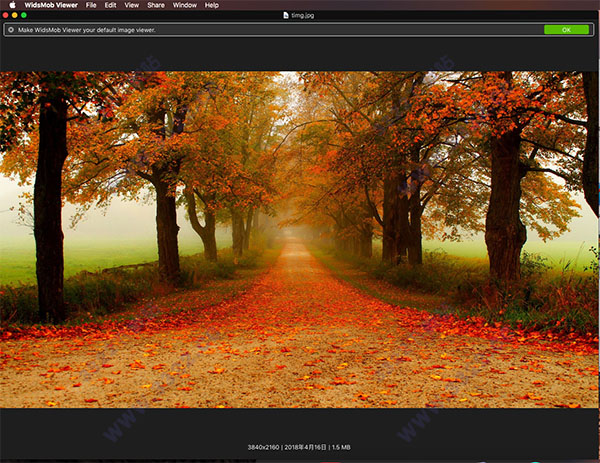Click the 3840x2160 image info text

click(x=299, y=447)
